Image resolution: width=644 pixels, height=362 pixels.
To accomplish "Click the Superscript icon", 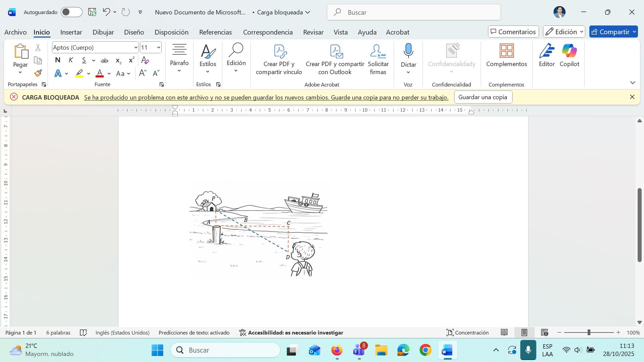I will point(131,60).
